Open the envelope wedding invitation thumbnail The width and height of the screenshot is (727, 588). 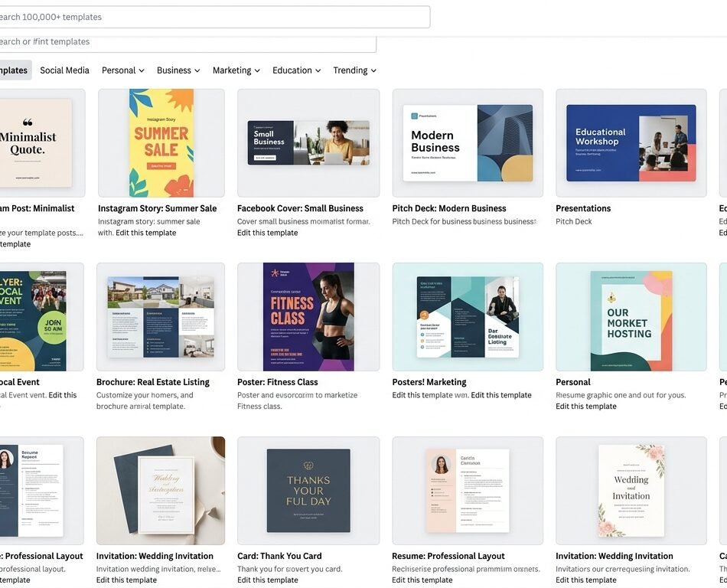pyautogui.click(x=161, y=491)
